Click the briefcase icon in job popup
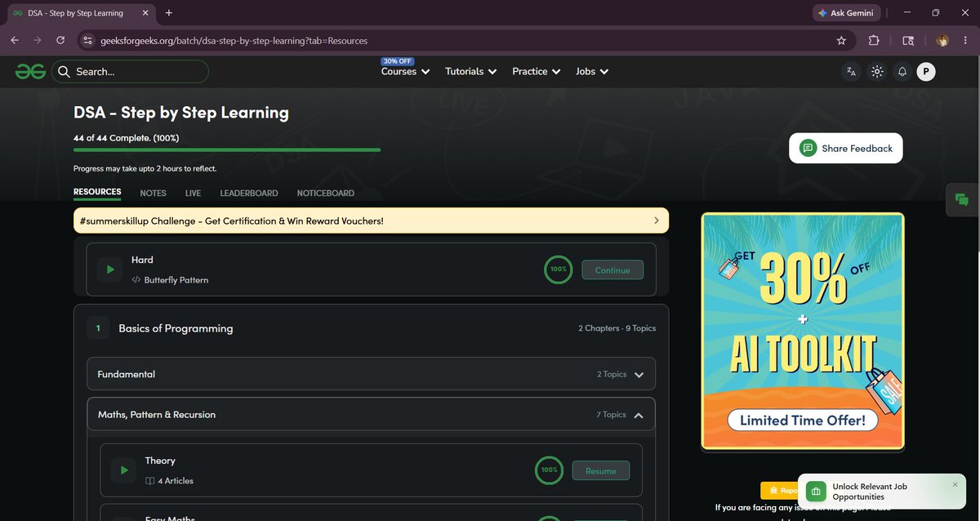 tap(815, 492)
